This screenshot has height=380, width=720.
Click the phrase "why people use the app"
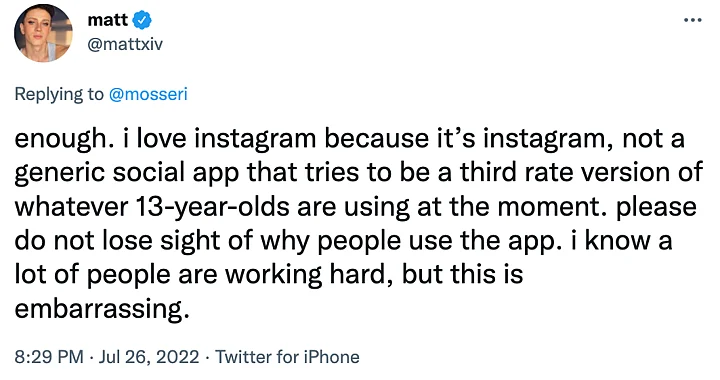pyautogui.click(x=411, y=241)
